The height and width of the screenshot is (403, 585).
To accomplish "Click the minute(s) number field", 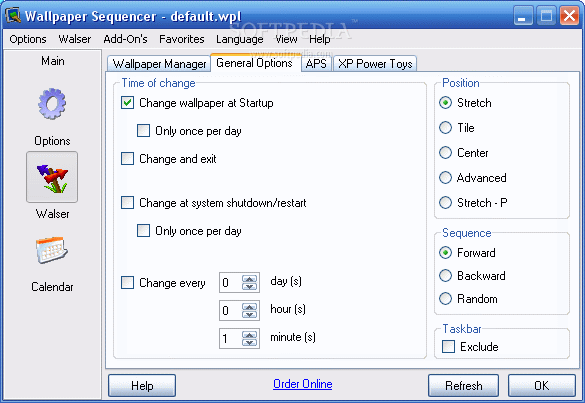I will [231, 338].
